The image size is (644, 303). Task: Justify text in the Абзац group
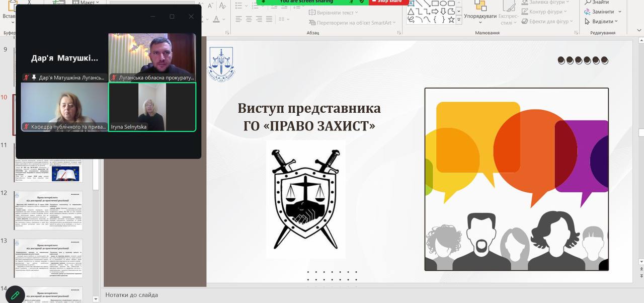pyautogui.click(x=269, y=19)
